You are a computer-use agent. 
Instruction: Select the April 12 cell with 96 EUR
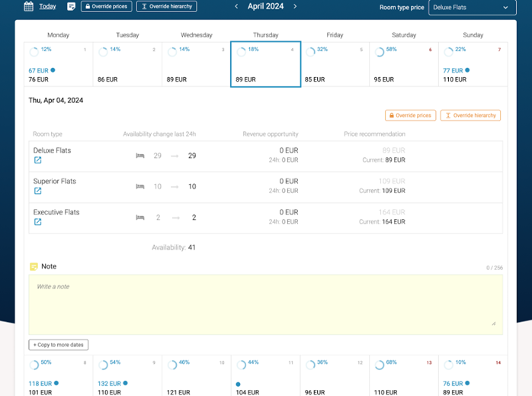click(335, 376)
